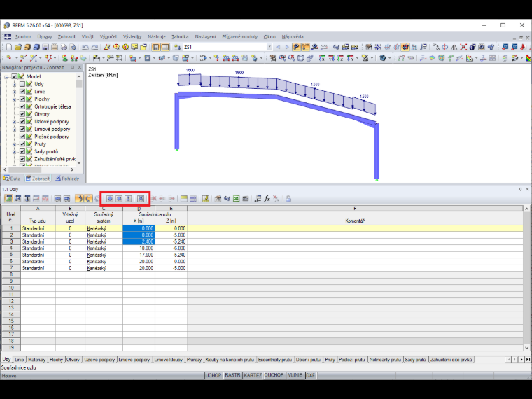Toggle Uzlové podpory checkbox
532x399 pixels.
tap(22, 121)
